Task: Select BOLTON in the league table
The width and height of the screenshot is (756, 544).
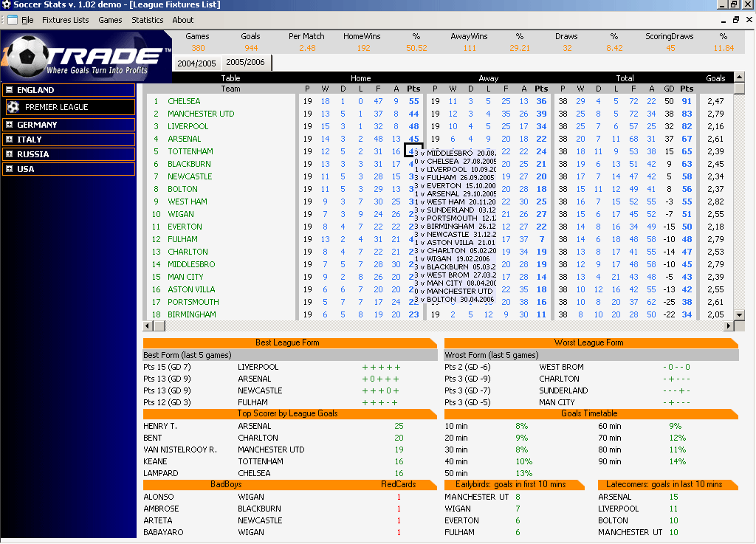Action: 183,189
